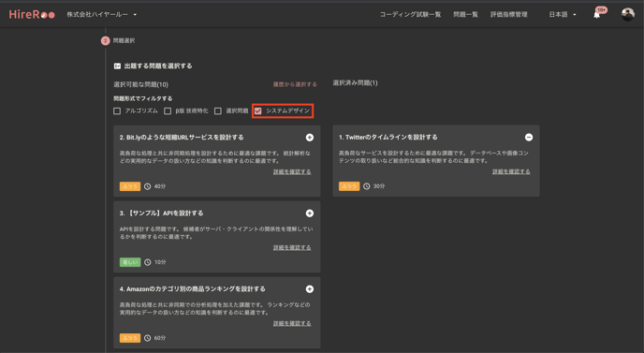
Task: Click the 選択可能な問題(10) heading
Action: tap(140, 84)
